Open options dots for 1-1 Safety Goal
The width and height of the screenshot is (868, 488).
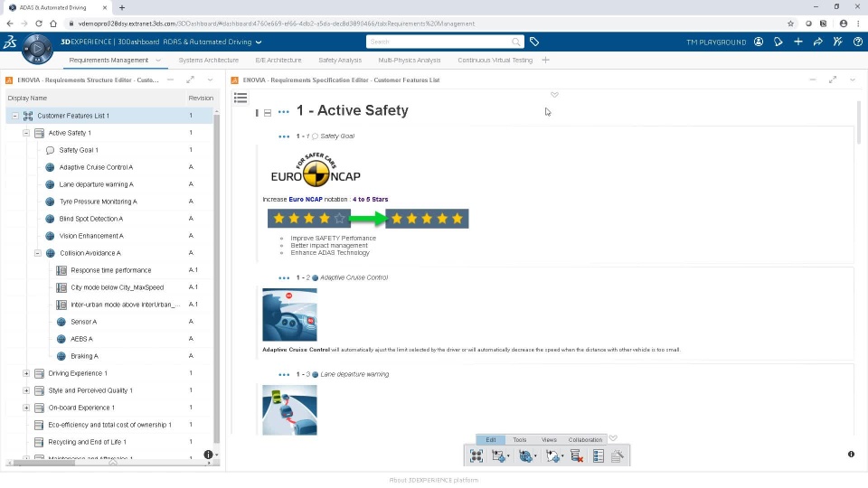(284, 136)
